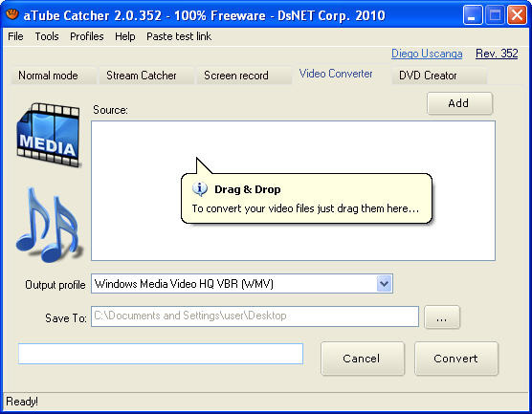Browse save folder with ... button
The height and width of the screenshot is (414, 532).
coord(442,317)
